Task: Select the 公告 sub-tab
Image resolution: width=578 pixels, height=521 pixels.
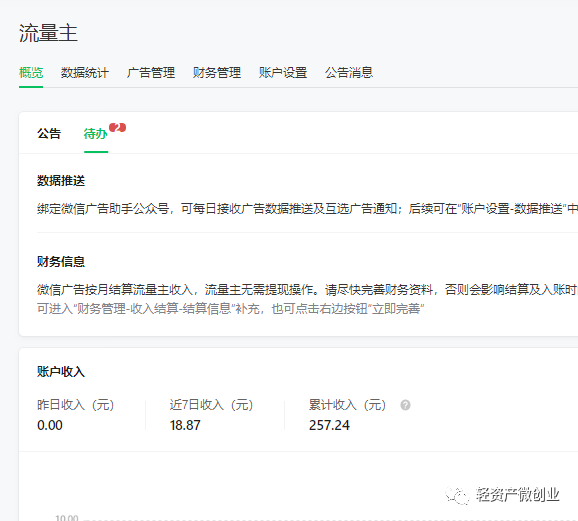Action: (49, 133)
